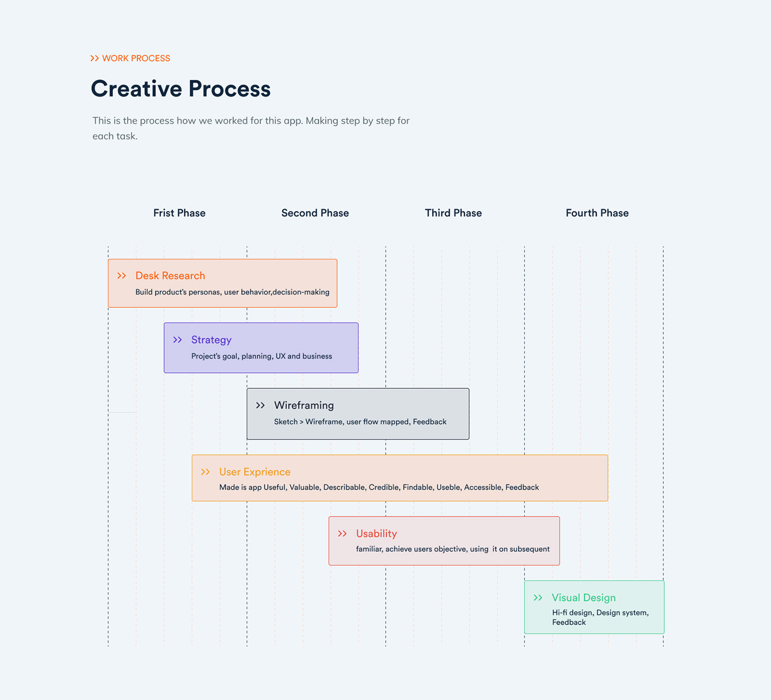Click the Creative Process heading
Image resolution: width=771 pixels, height=700 pixels.
[x=181, y=89]
